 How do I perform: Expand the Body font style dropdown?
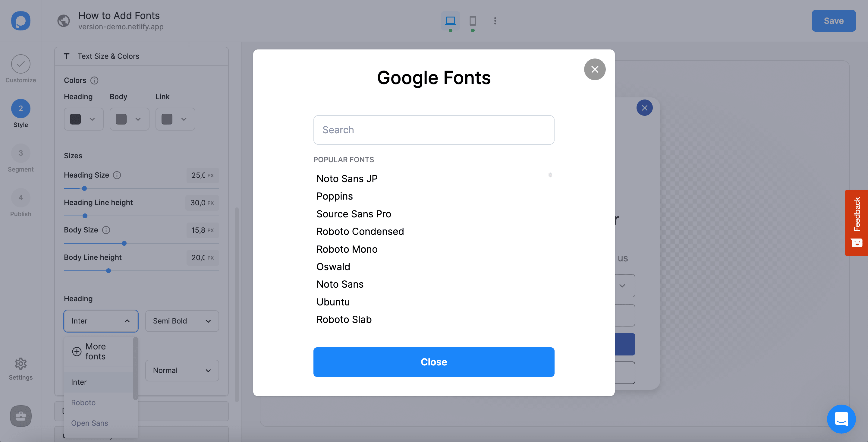click(181, 371)
